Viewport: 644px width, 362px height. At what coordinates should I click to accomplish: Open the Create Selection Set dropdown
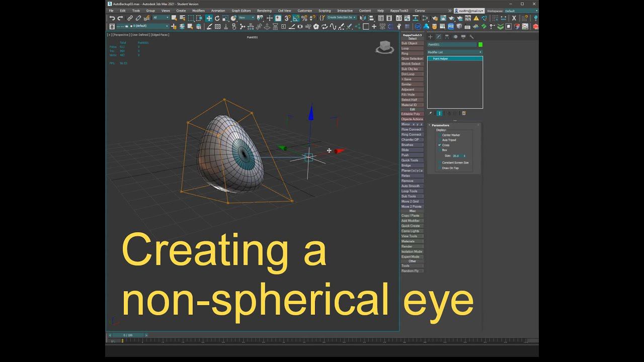click(342, 18)
